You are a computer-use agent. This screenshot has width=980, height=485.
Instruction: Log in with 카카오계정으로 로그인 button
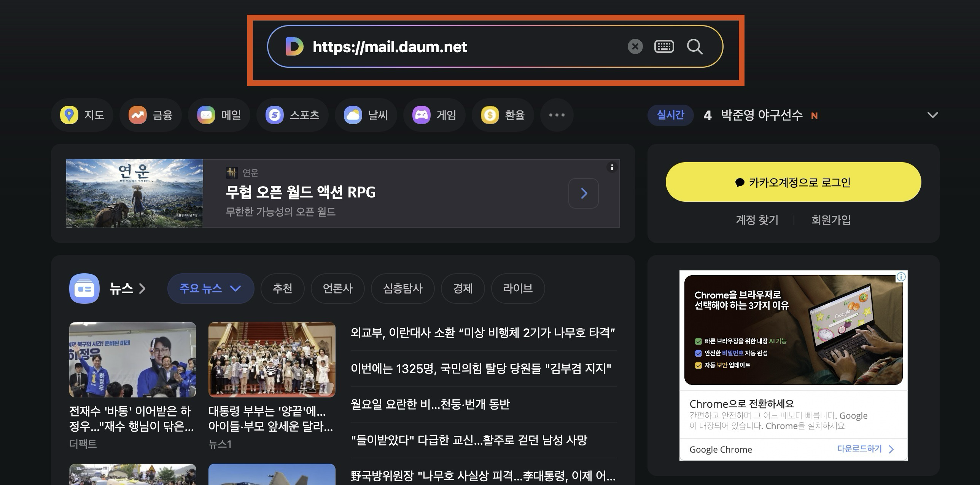coord(793,182)
